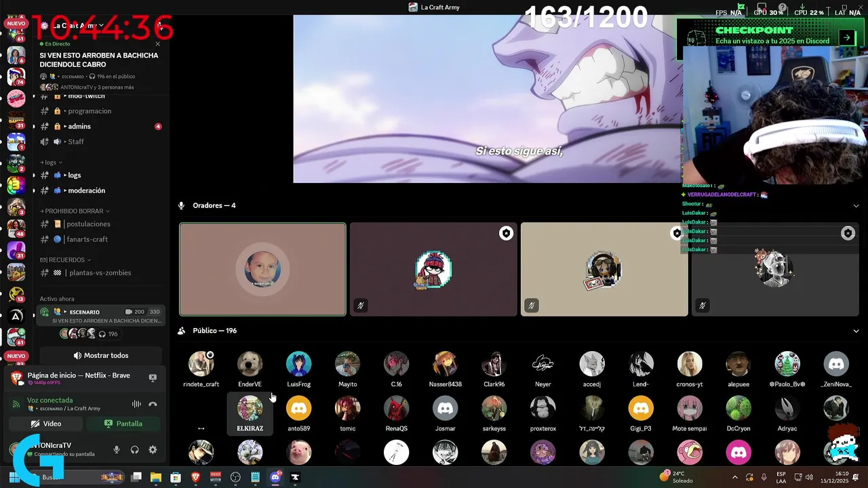
Task: Collapse the logs category
Action: tap(52, 163)
